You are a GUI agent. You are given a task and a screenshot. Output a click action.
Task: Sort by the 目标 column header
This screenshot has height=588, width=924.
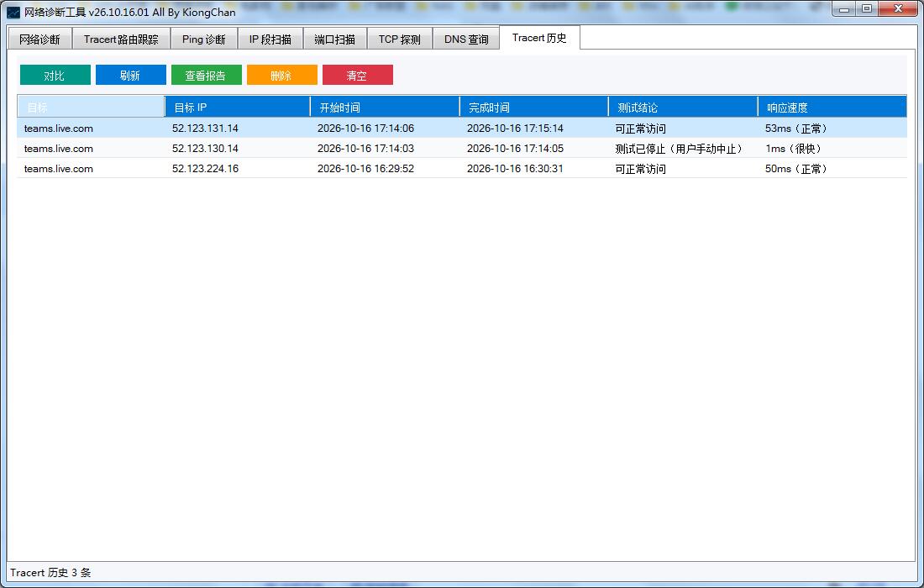(91, 108)
